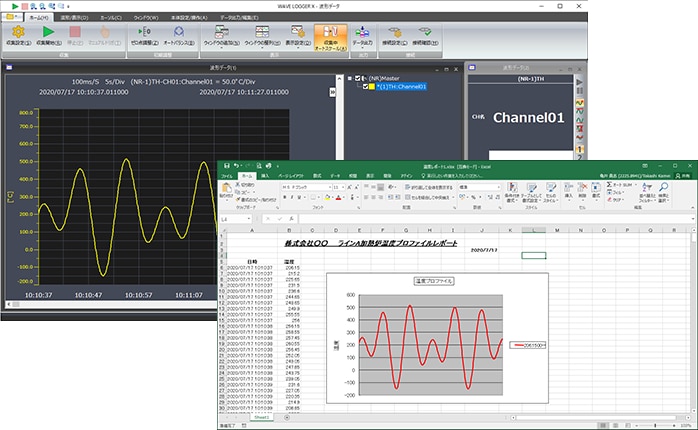The height and width of the screenshot is (430, 698).
Task: Click the Excel zoom slider
Action: coord(655,424)
